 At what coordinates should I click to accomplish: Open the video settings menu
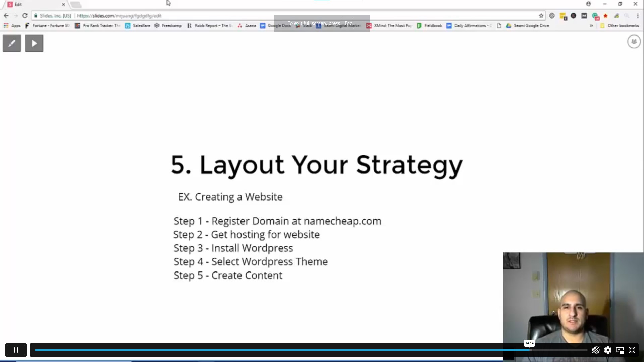(x=608, y=350)
